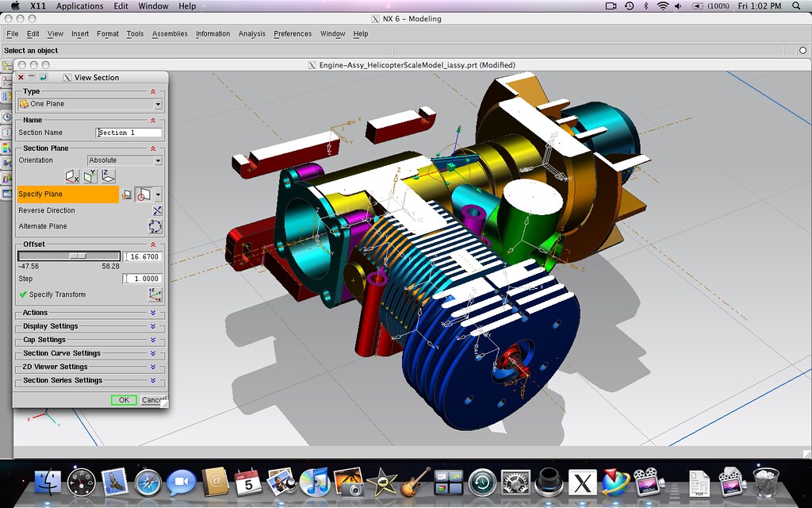Click the Section Name input field
This screenshot has width=812, height=508.
(129, 133)
